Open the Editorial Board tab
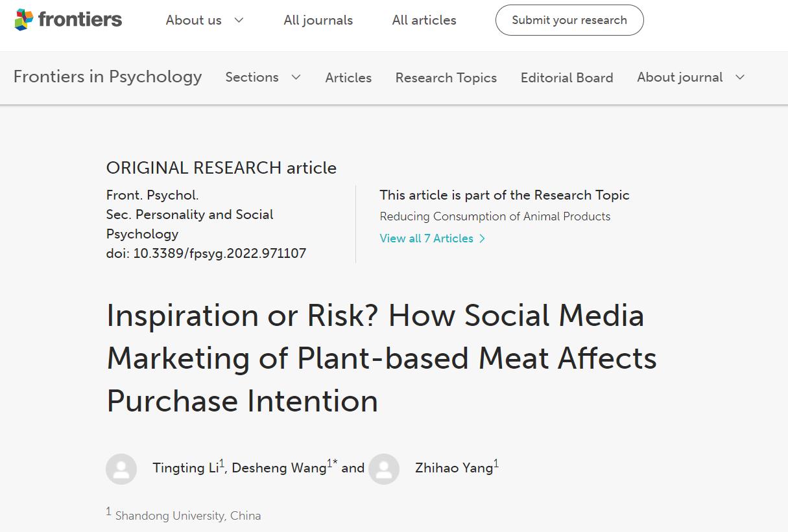 [x=567, y=78]
